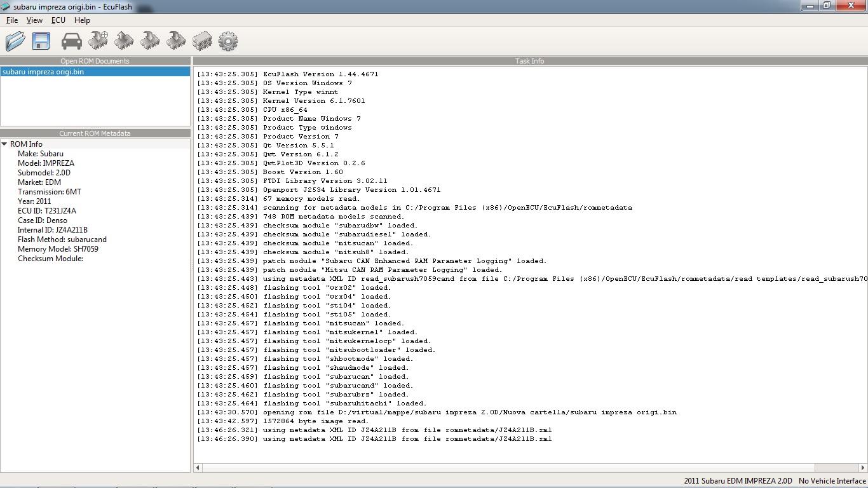Click the Current ROM Metadata panel header
This screenshot has width=868, height=488.
click(95, 133)
